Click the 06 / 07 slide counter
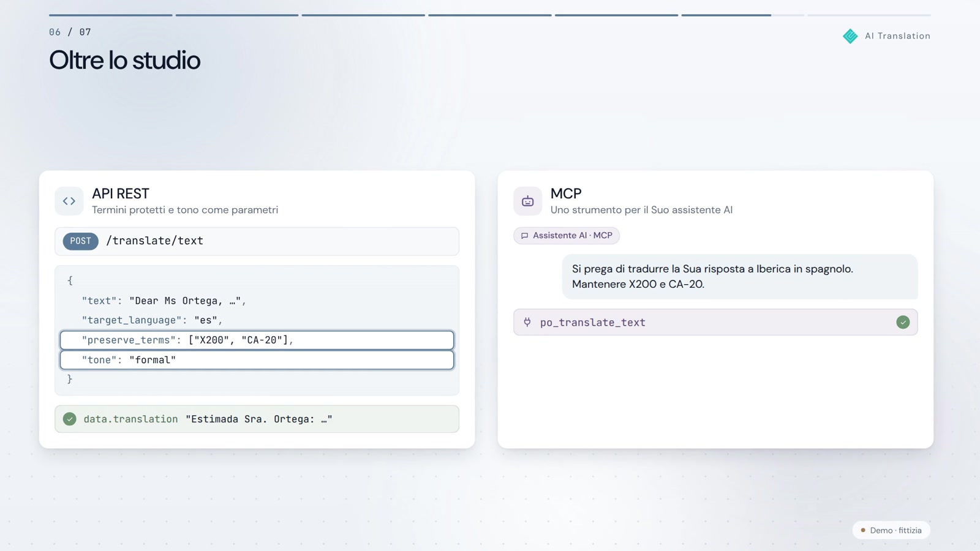 (70, 32)
